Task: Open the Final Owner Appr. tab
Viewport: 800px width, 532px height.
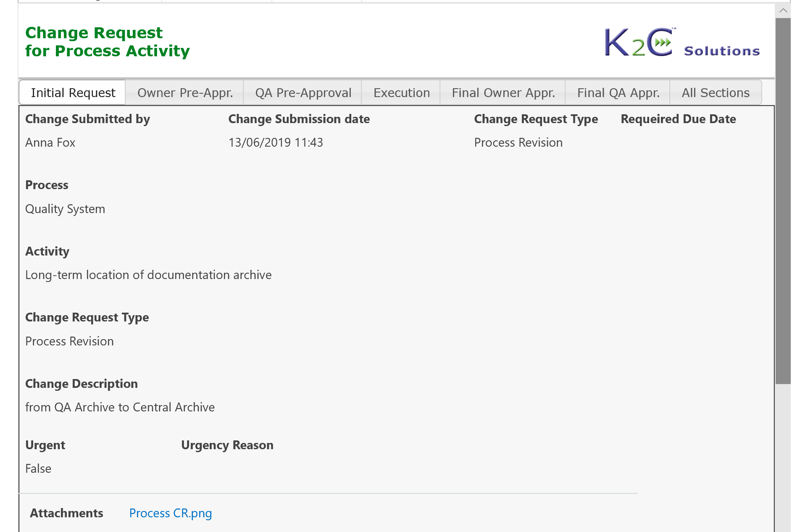Action: pos(503,92)
